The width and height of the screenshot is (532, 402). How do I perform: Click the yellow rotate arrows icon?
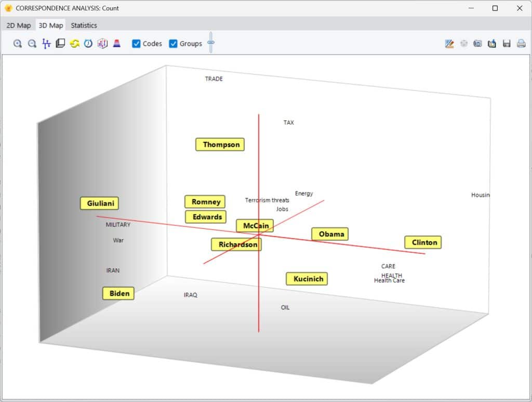click(74, 44)
